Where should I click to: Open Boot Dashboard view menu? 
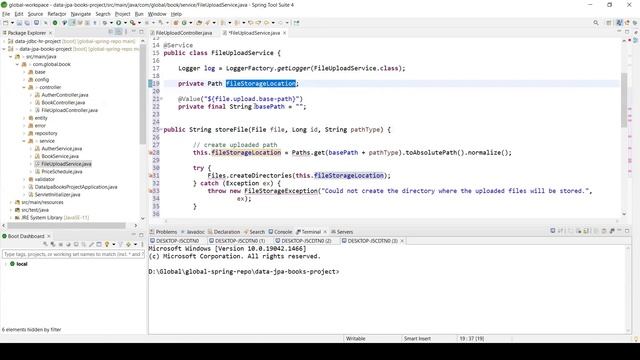click(x=142, y=244)
